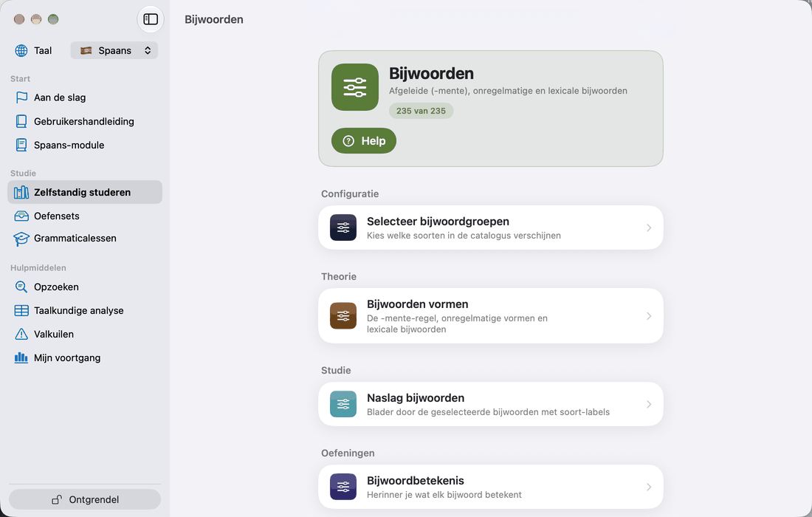This screenshot has width=812, height=517.
Task: Click the Opzoeken magnifier icon
Action: pyautogui.click(x=21, y=287)
